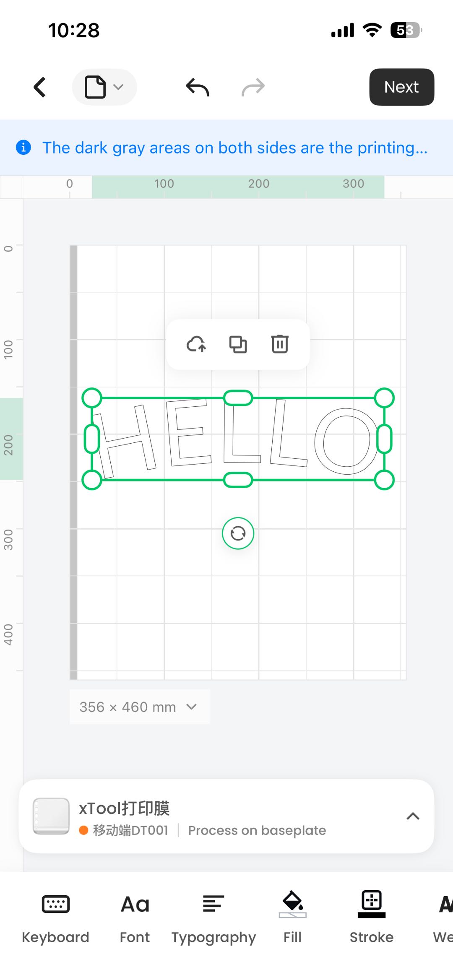Tap the Wi-Fi icon in status bar
Viewport: 453px width, 980px height.
(372, 30)
